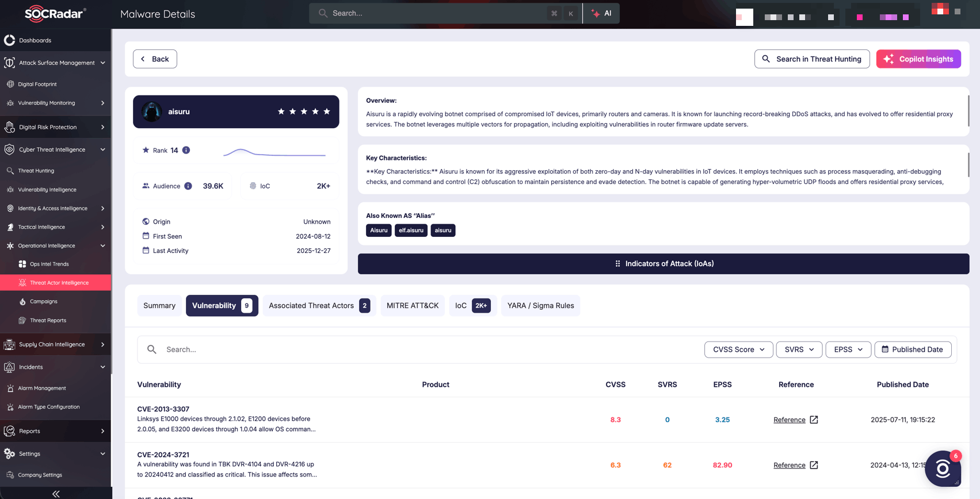Screen dimensions: 980x499
Task: Open the Published Date filter
Action: 913,350
